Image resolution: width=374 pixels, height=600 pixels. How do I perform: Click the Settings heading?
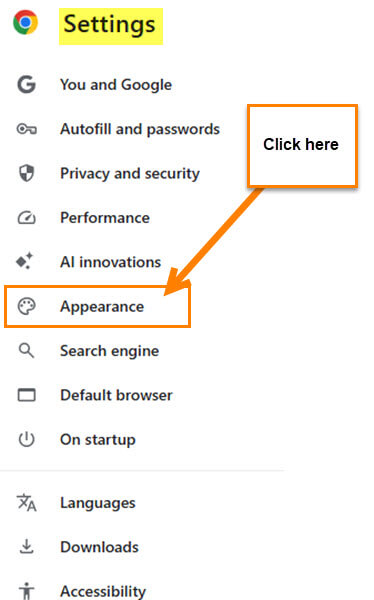tap(111, 26)
